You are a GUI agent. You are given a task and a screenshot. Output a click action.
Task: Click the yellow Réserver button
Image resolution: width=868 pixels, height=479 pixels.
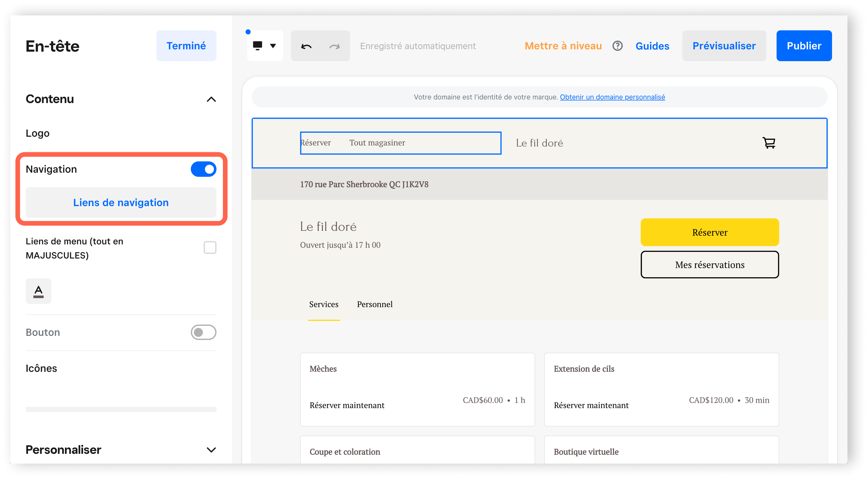click(x=710, y=232)
